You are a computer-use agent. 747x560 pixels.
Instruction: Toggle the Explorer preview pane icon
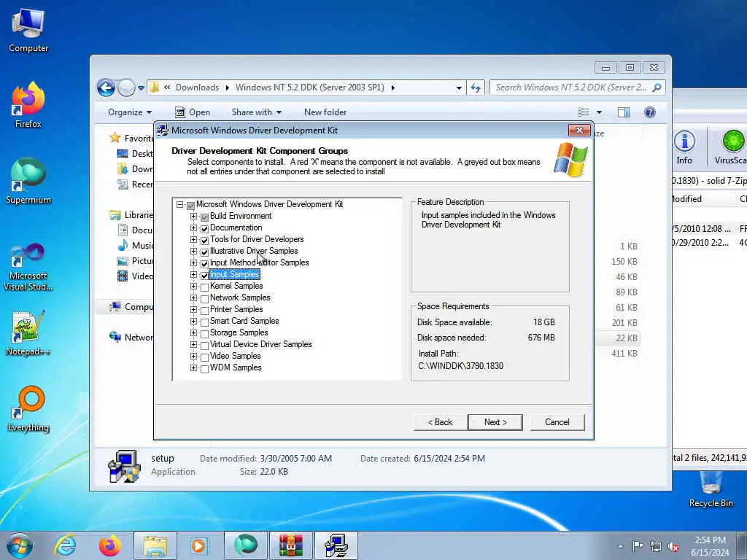(x=624, y=112)
